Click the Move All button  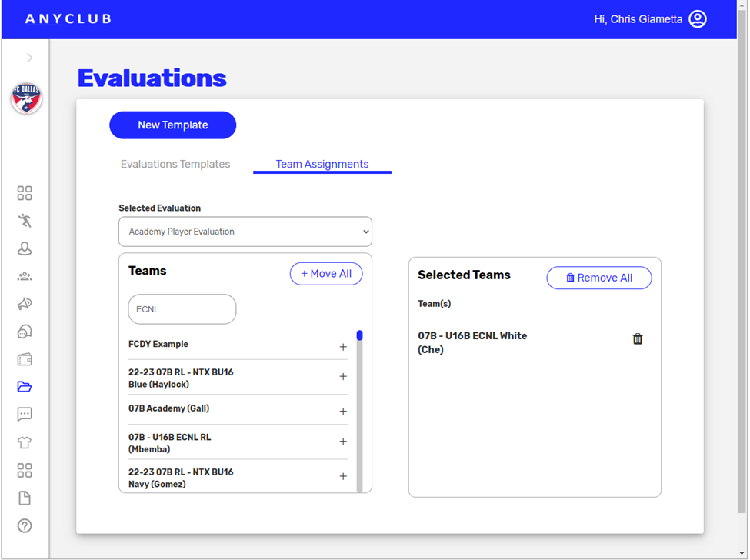pyautogui.click(x=326, y=274)
